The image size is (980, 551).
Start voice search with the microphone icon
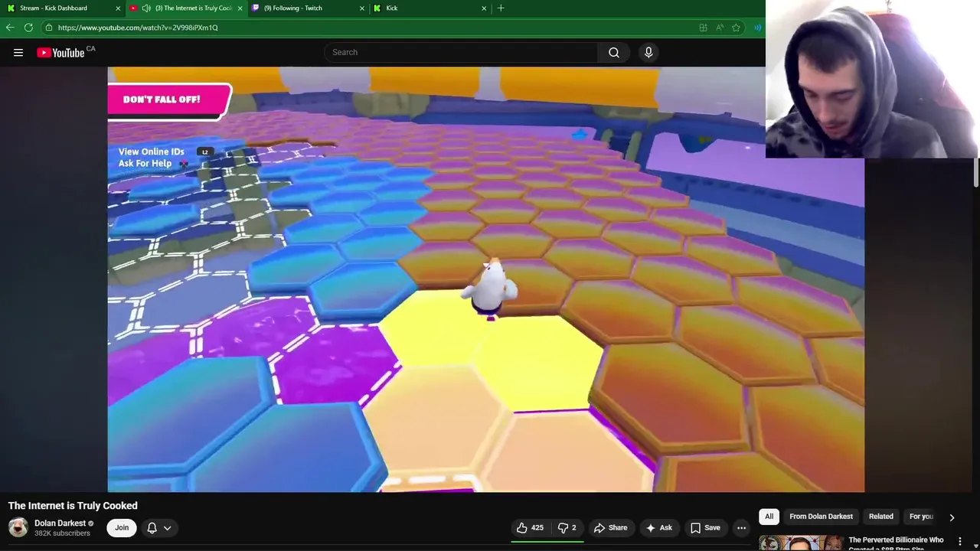648,52
